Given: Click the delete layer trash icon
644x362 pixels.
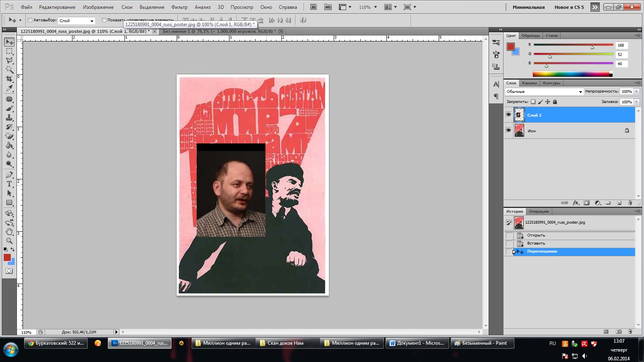Looking at the screenshot, I should 630,203.
